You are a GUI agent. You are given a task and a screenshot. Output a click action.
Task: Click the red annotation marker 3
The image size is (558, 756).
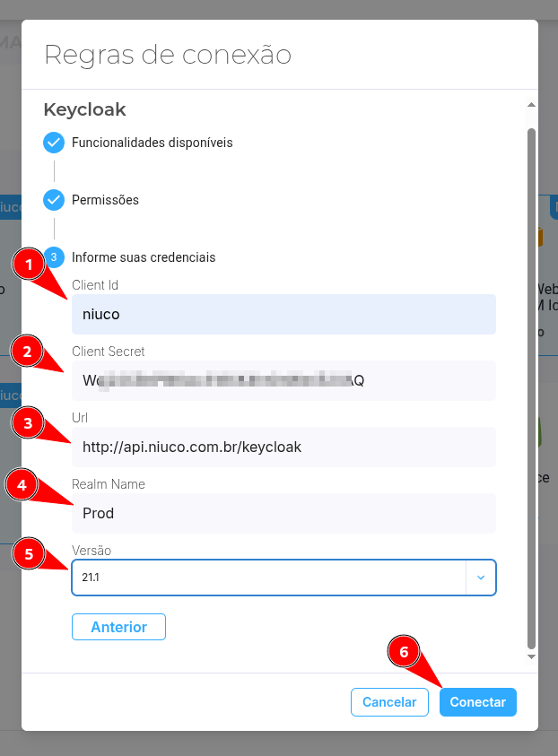click(x=28, y=422)
